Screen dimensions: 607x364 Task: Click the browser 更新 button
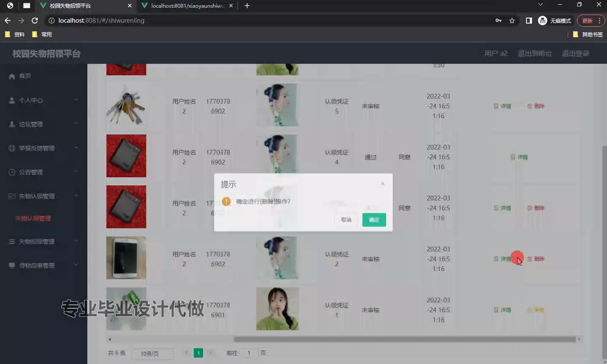591,20
